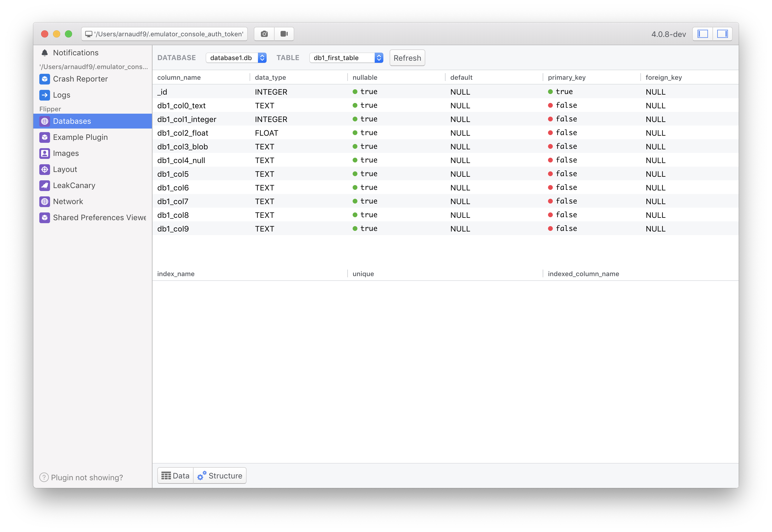Open the TABLE selector showing db1_first_table

[346, 57]
